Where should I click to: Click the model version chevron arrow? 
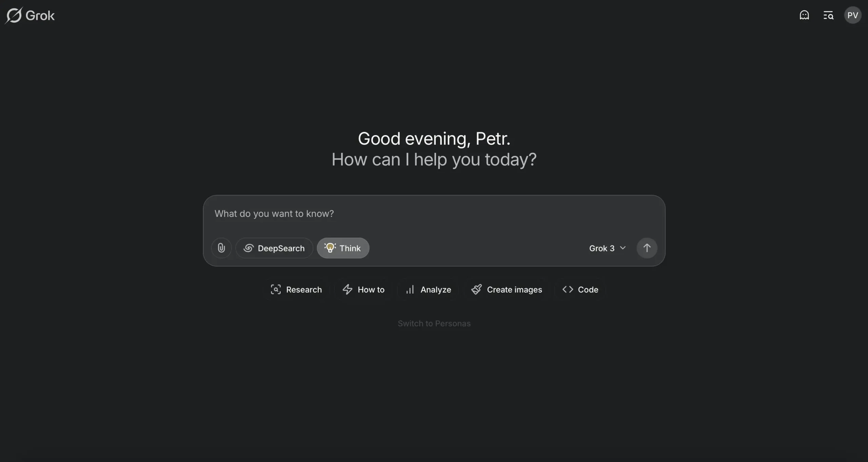[x=622, y=248]
